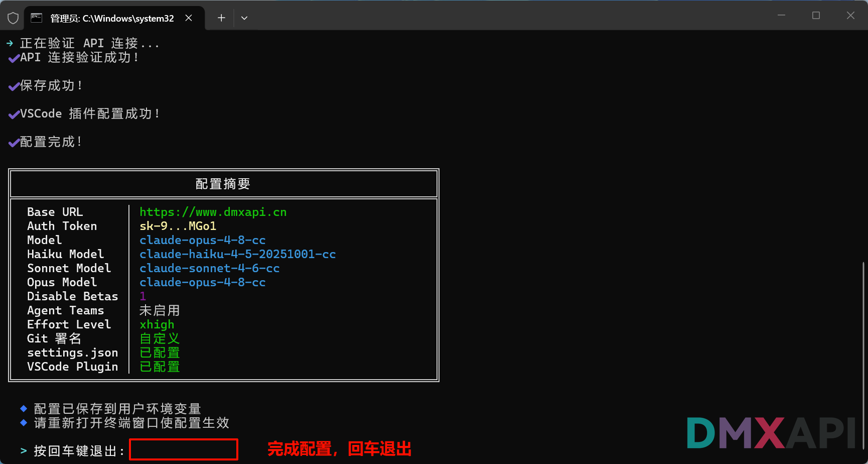The image size is (868, 464).
Task: Click the Opus Model row value
Action: coord(202,282)
